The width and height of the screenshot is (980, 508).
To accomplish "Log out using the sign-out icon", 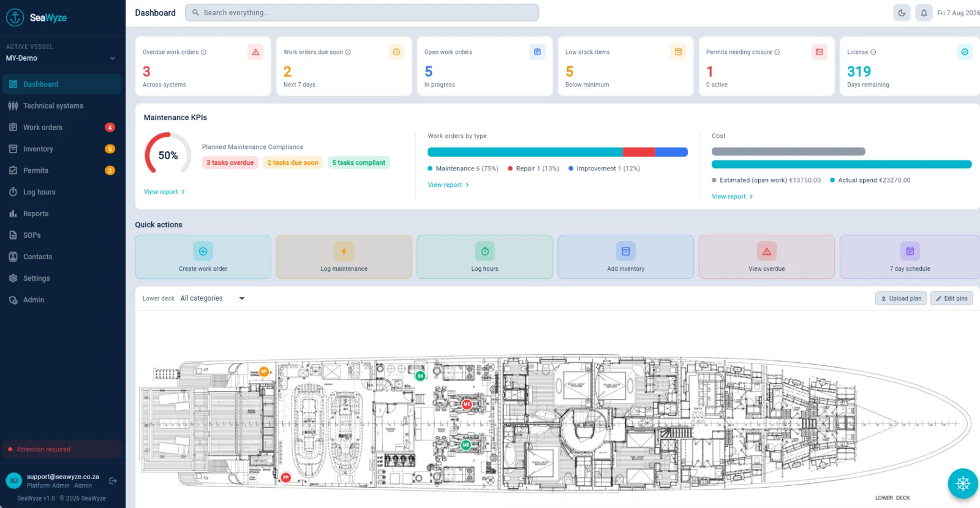I will click(x=113, y=481).
